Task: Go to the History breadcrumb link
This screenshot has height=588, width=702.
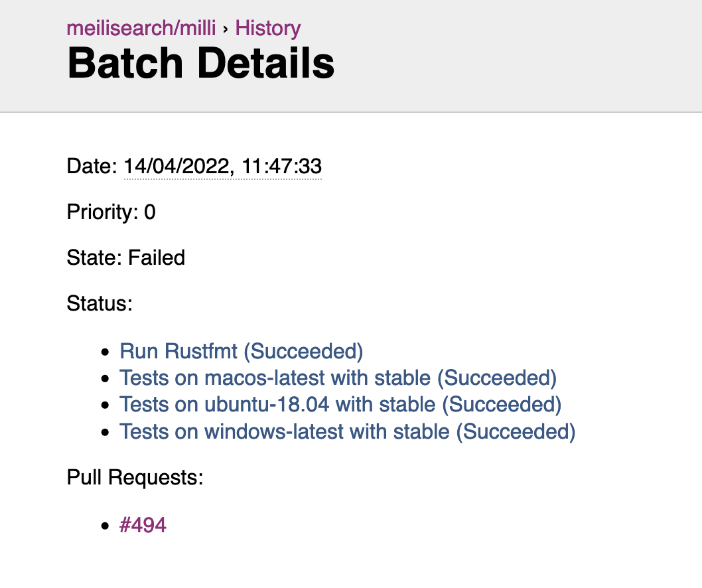Action: click(268, 29)
